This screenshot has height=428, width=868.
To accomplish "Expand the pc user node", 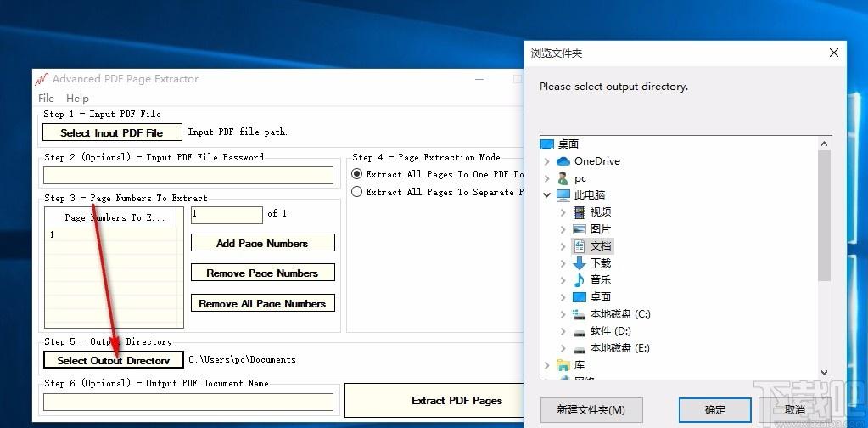I will 547,178.
